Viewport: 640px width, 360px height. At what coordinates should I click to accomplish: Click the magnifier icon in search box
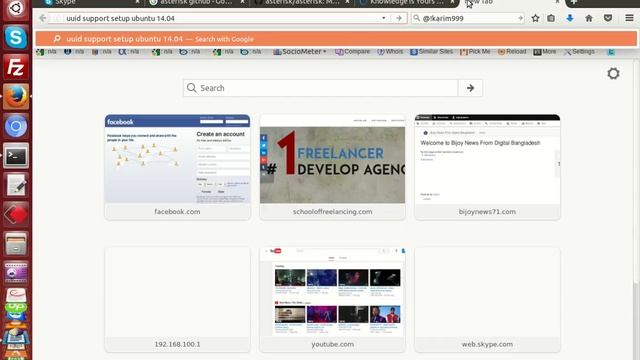point(416,18)
